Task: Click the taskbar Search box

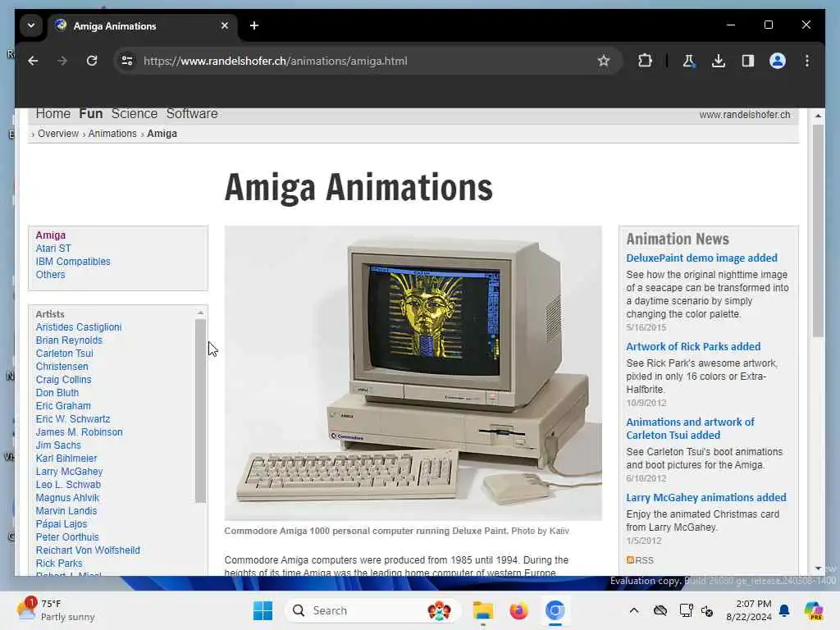Action: click(372, 610)
